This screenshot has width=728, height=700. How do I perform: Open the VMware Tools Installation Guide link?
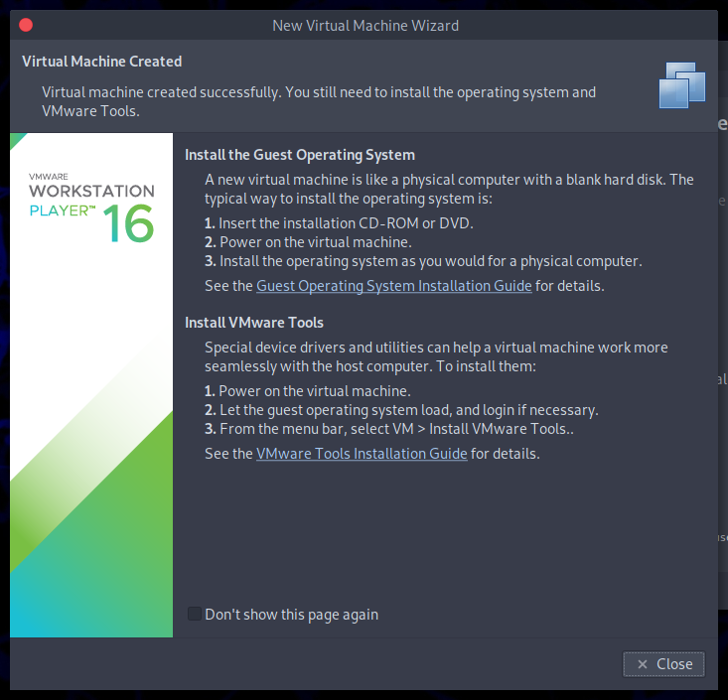362,454
